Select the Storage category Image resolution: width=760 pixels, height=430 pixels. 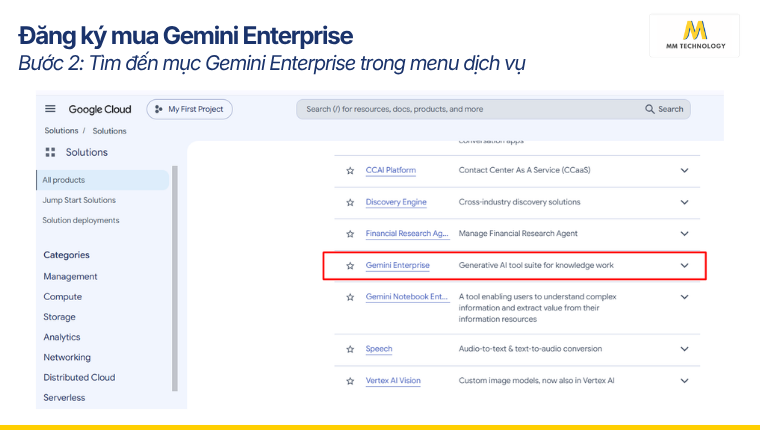(59, 317)
